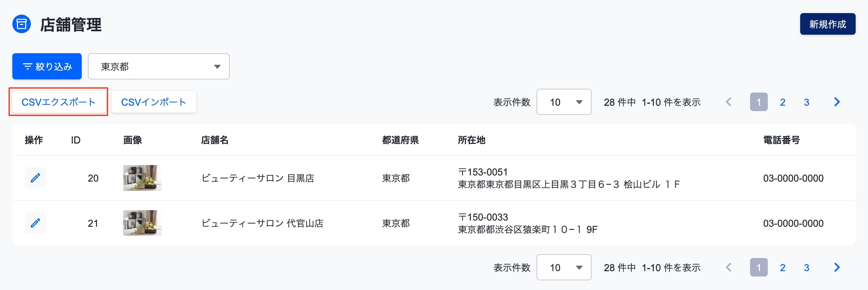Click the 店舗管理 page icon
Screen dimensions: 868x290
pos(22,24)
